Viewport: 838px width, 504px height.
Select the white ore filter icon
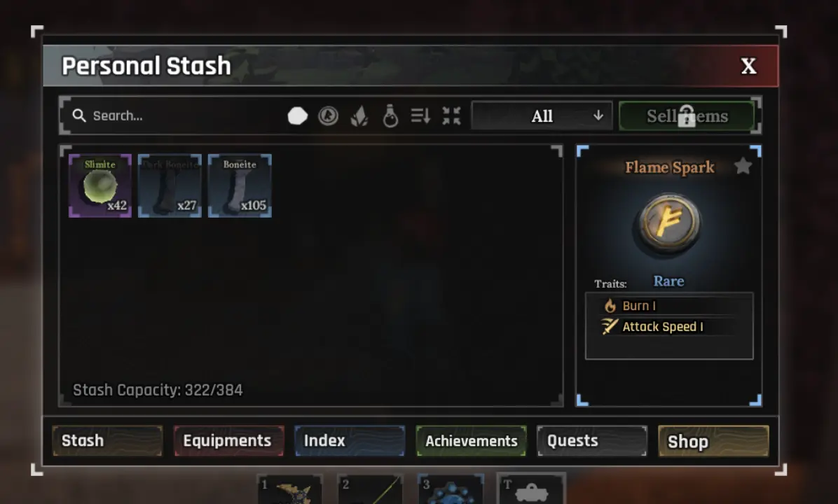pyautogui.click(x=297, y=116)
